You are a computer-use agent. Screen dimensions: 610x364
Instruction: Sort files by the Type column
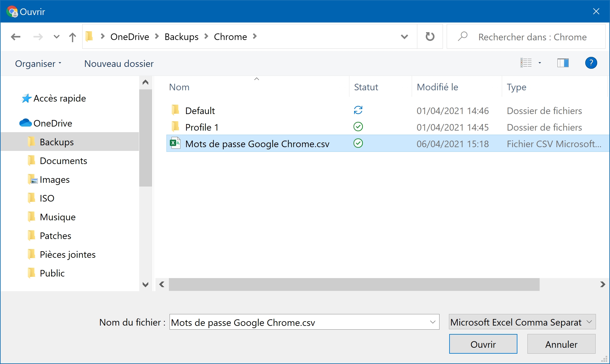click(516, 87)
